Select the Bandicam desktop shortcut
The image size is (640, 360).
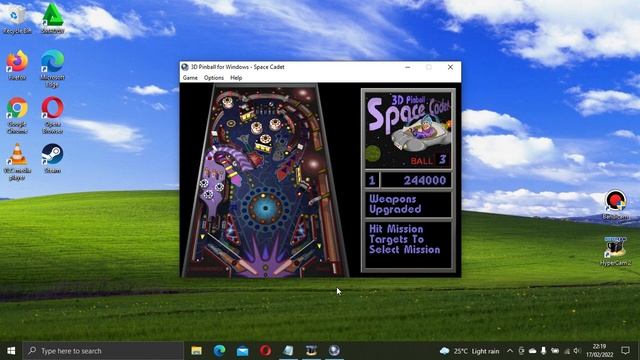pos(615,204)
